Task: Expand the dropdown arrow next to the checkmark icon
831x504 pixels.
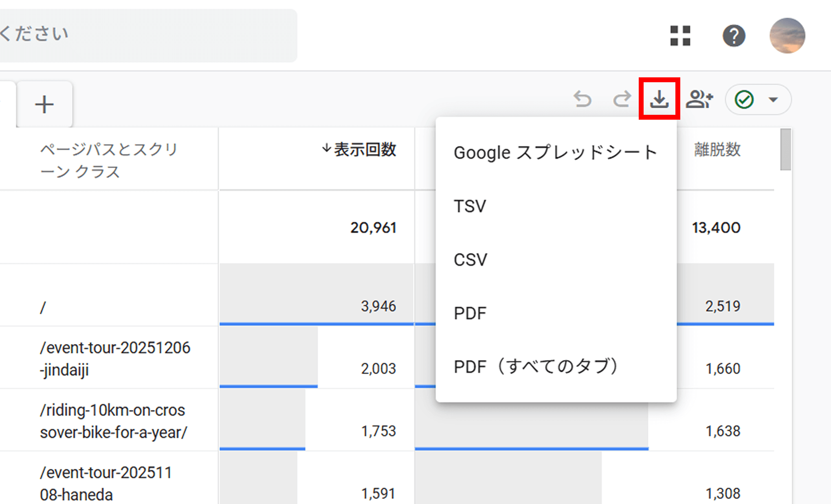Action: (772, 99)
